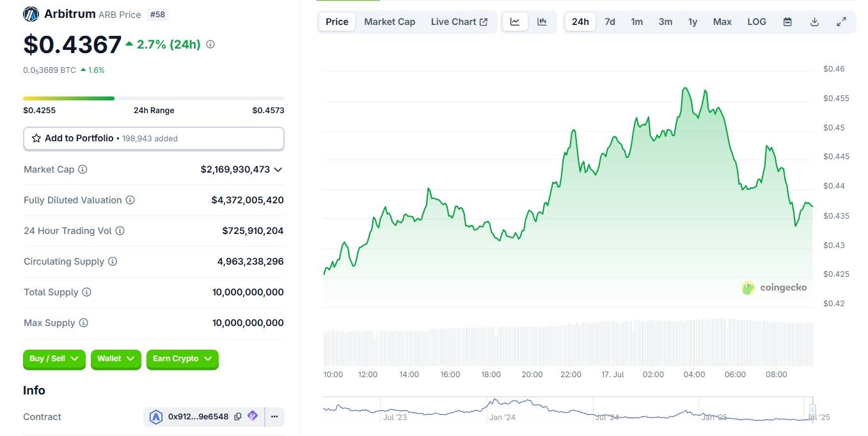Expand Market Cap details chevron
The image size is (868, 436).
click(278, 169)
